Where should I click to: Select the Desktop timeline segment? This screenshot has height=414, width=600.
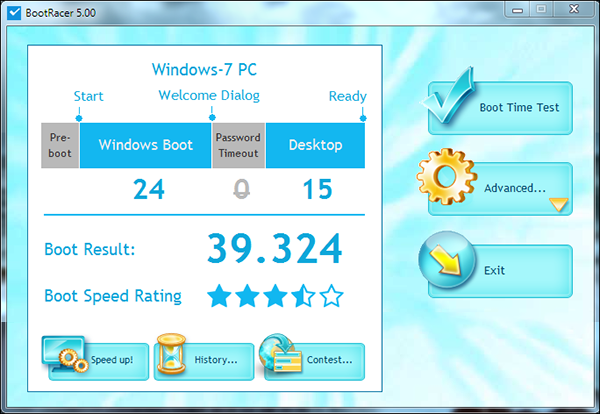click(315, 145)
